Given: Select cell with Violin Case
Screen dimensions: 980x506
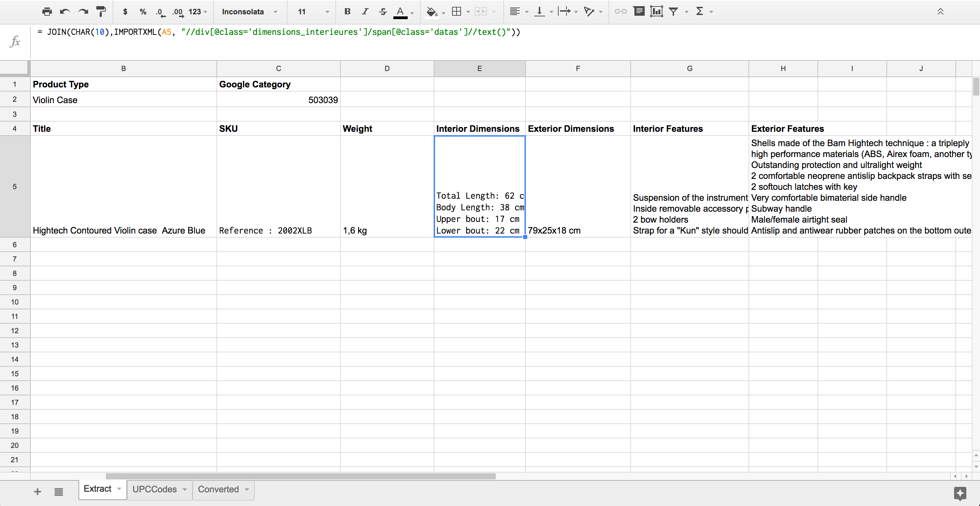Looking at the screenshot, I should coord(123,100).
